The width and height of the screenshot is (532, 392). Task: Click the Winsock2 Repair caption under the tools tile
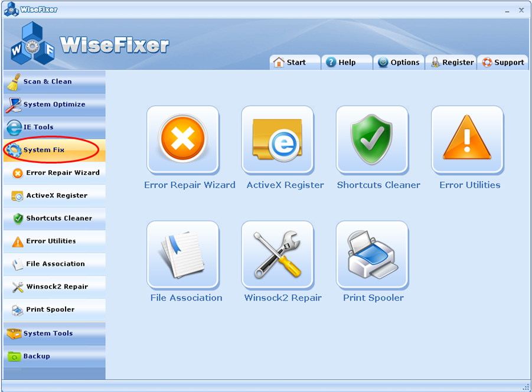[x=283, y=298]
